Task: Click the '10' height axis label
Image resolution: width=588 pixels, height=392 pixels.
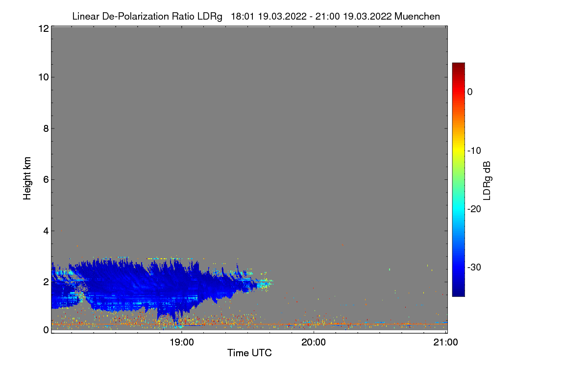Action: (x=43, y=77)
